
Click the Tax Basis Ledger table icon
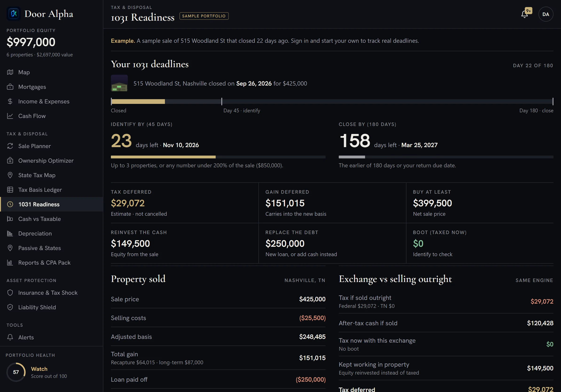coord(10,190)
